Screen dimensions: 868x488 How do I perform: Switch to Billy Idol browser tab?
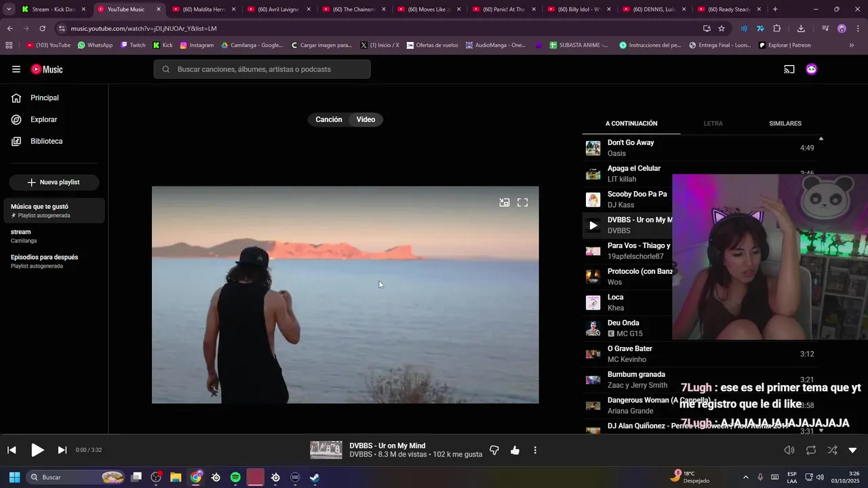[578, 9]
